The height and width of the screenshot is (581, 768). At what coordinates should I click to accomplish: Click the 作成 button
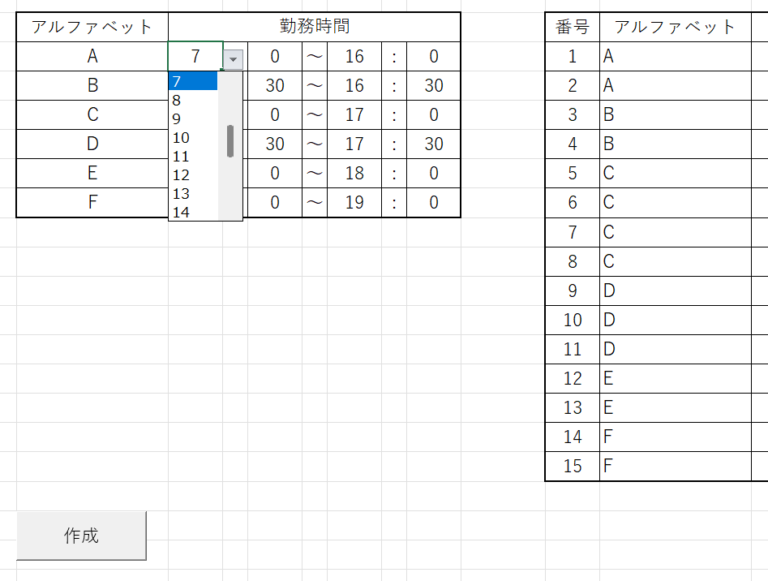point(81,535)
